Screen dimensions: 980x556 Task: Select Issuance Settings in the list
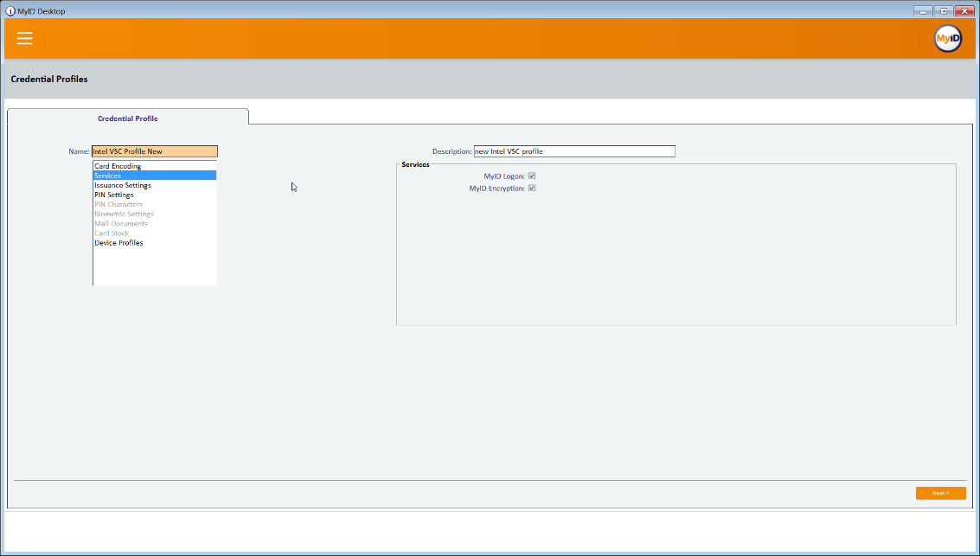pos(154,186)
